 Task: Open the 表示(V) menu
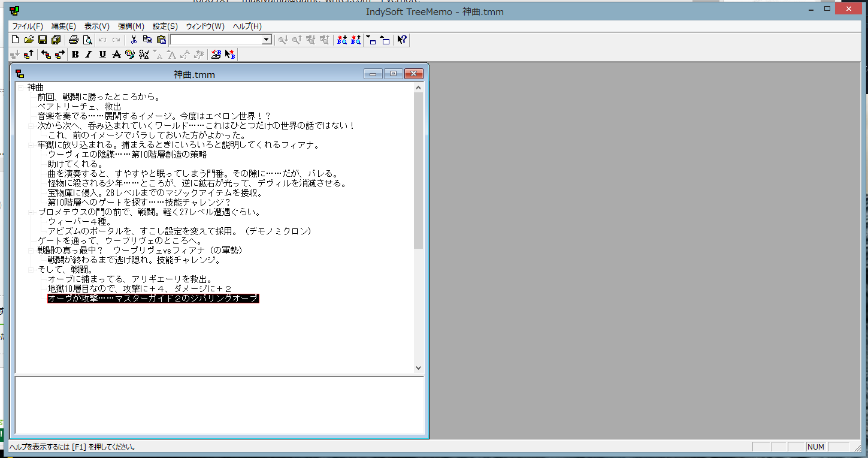[x=96, y=26]
